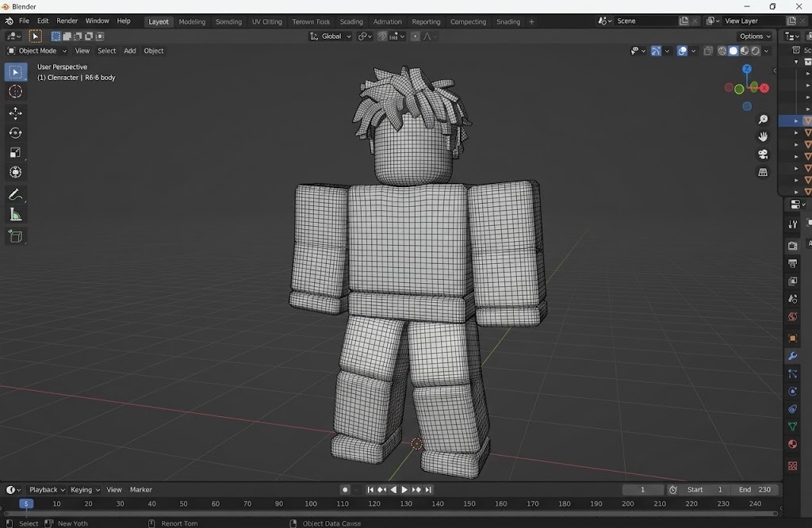Image resolution: width=812 pixels, height=528 pixels.
Task: Pick the Transform tool
Action: [x=16, y=172]
